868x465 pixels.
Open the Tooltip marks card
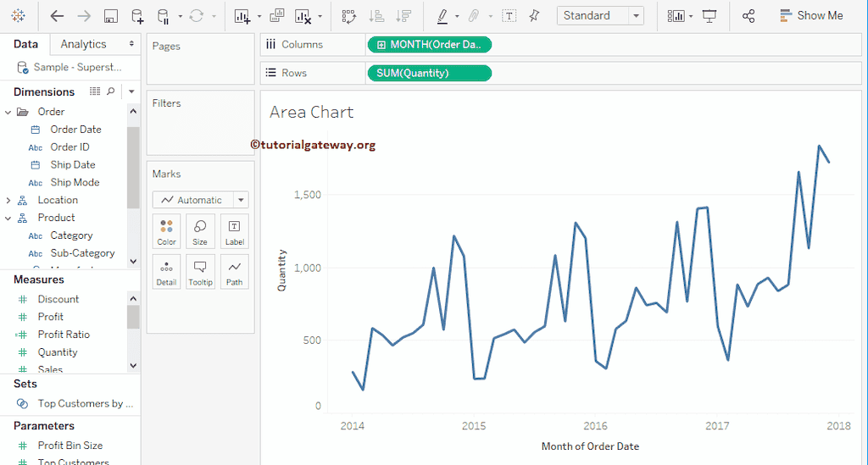(x=200, y=271)
